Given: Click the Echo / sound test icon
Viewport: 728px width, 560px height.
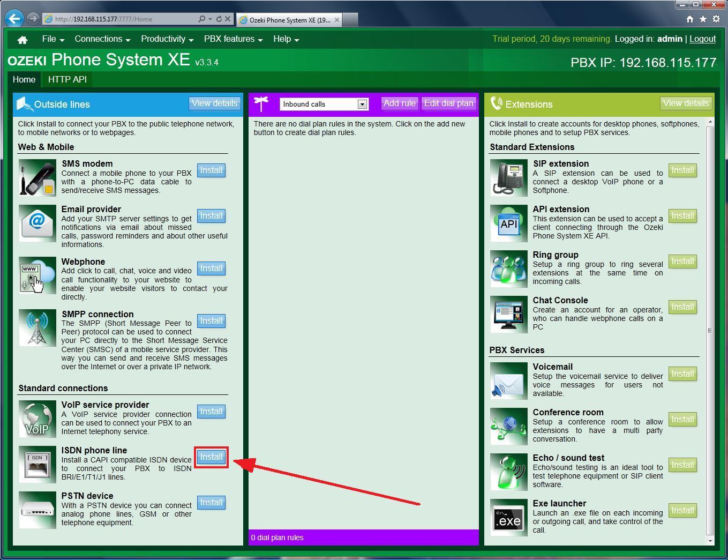Looking at the screenshot, I should coord(509,472).
